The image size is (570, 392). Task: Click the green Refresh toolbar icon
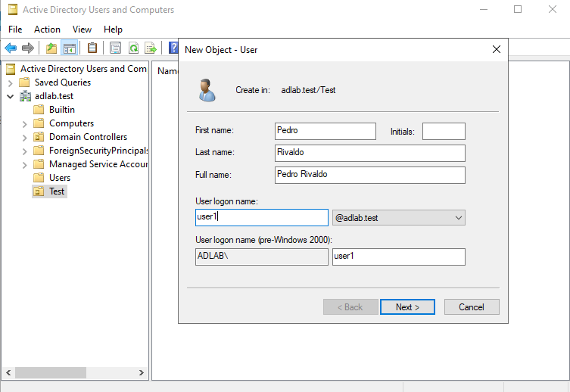point(133,48)
